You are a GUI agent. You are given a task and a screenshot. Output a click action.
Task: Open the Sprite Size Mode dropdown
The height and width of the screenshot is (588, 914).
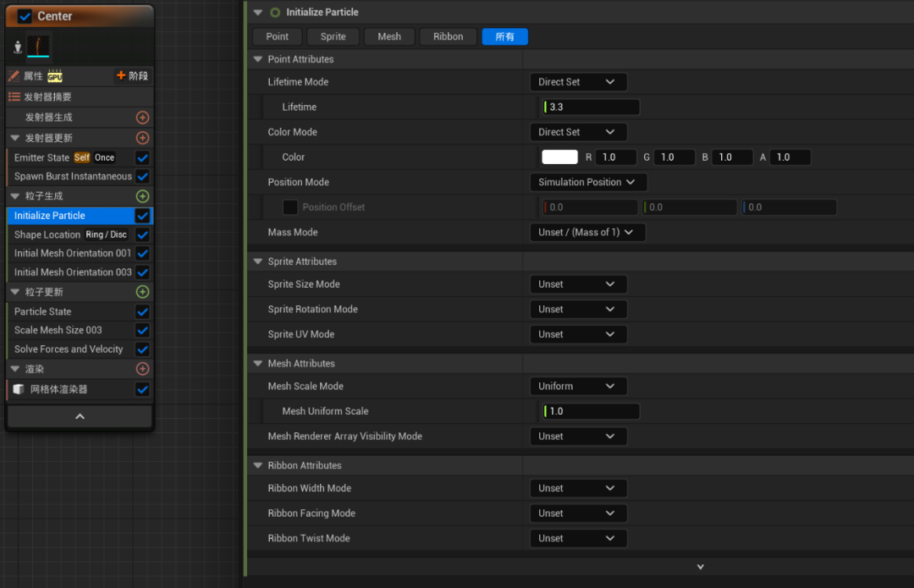(578, 284)
